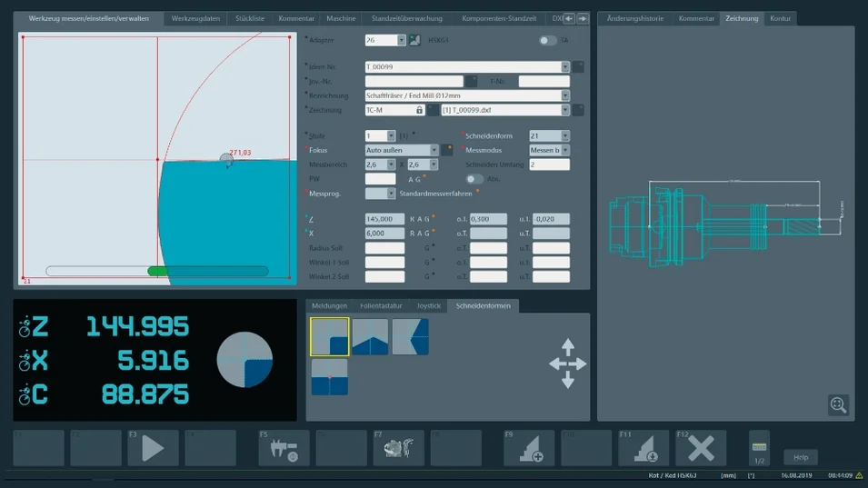Click the F7 machine icon button
Viewport: 868px width, 488px height.
coord(398,448)
